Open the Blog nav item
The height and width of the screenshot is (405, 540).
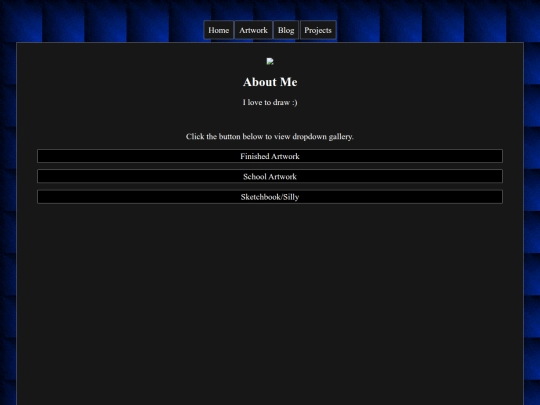[x=286, y=30]
